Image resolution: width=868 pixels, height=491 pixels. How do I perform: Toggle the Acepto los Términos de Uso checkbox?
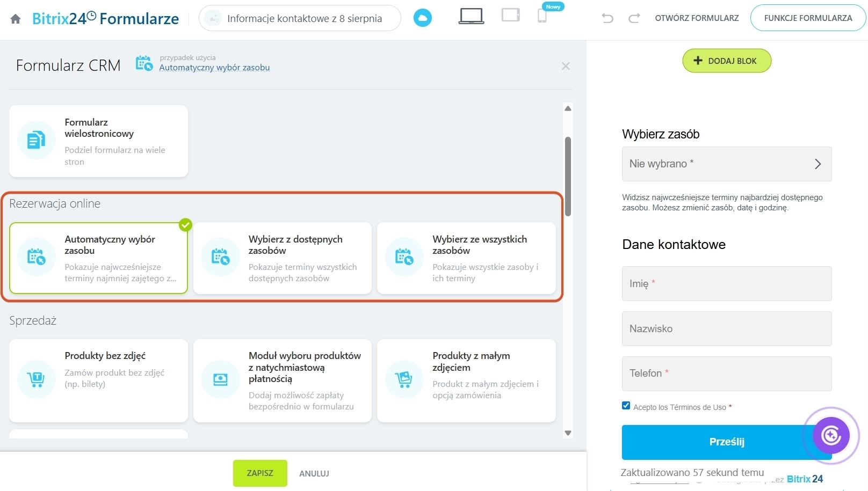pos(626,406)
